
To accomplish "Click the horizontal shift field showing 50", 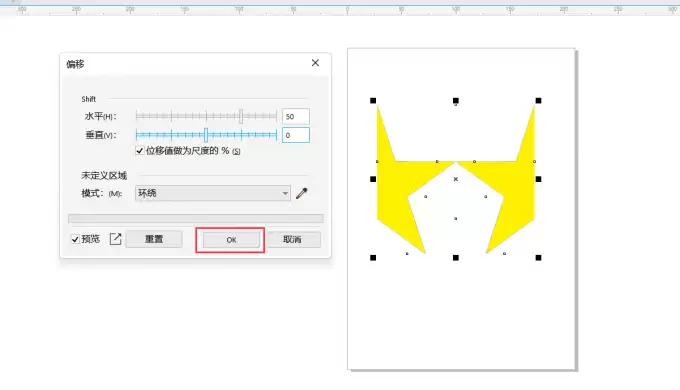I will coord(296,116).
